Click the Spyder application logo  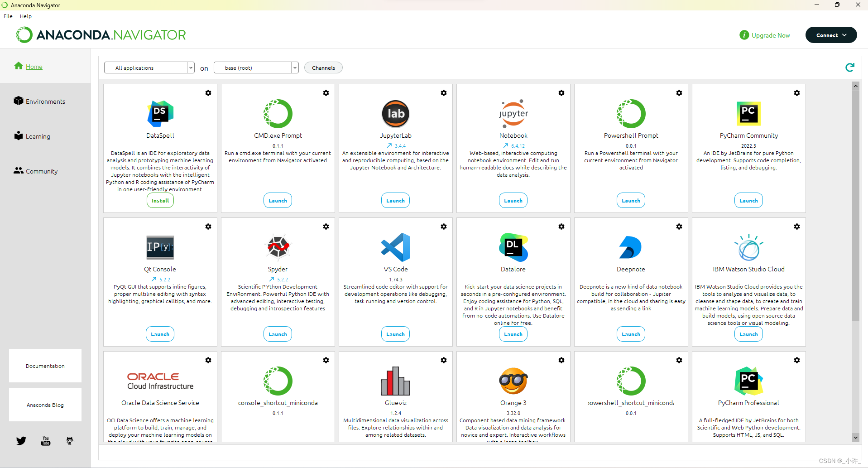pos(278,247)
